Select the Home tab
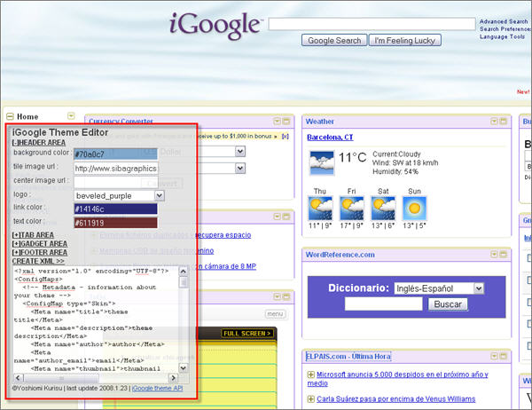The height and width of the screenshot is (410, 532). (27, 116)
